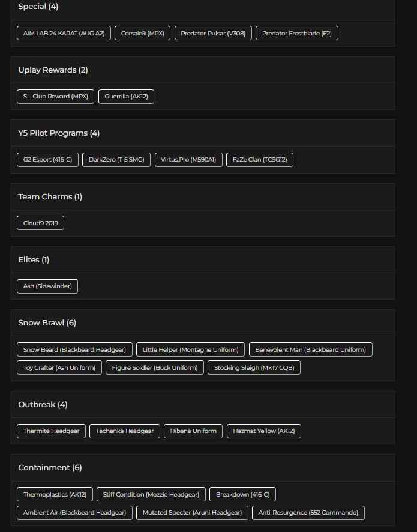Select the Cloud9 2019 charm tag
Image resolution: width=417 pixels, height=532 pixels.
40,223
